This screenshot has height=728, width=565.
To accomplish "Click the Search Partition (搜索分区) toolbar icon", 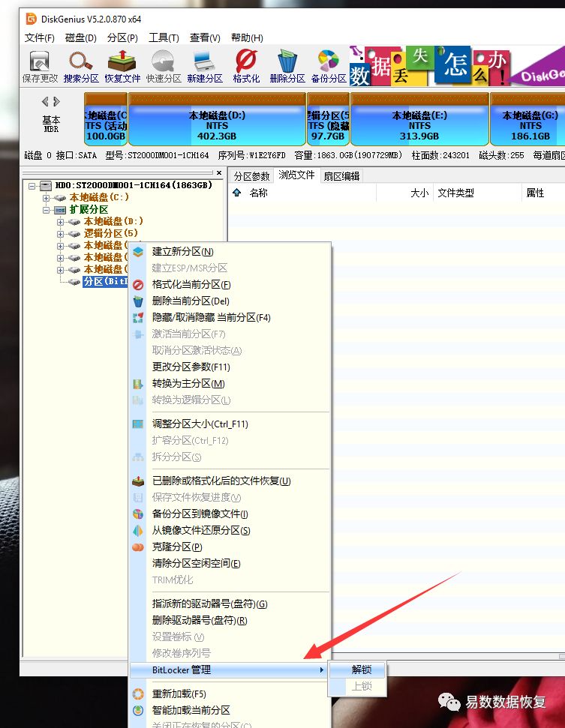I will pos(81,67).
